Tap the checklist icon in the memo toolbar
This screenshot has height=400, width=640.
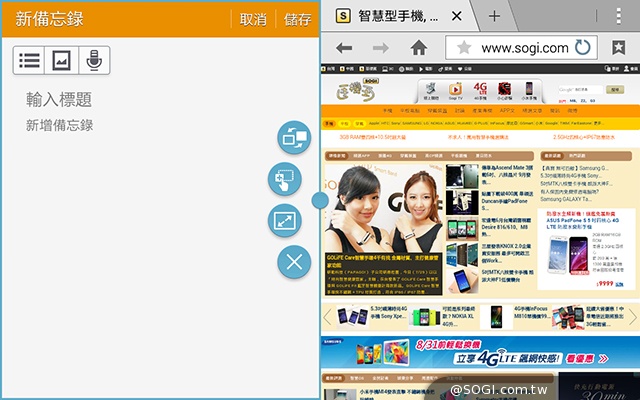[x=29, y=60]
